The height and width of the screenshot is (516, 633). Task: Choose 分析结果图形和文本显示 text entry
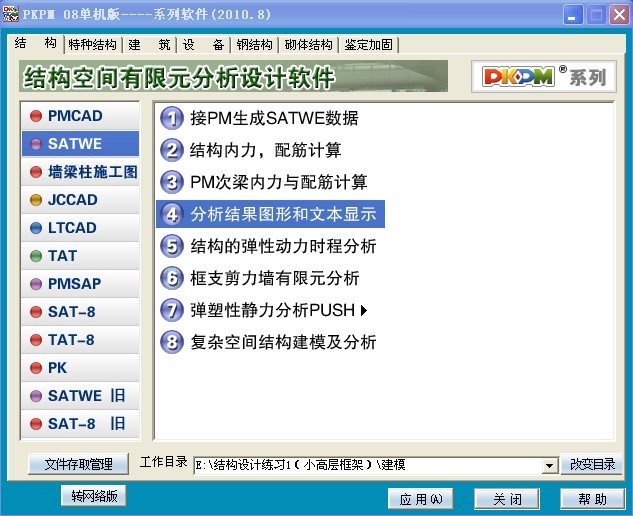(x=283, y=214)
